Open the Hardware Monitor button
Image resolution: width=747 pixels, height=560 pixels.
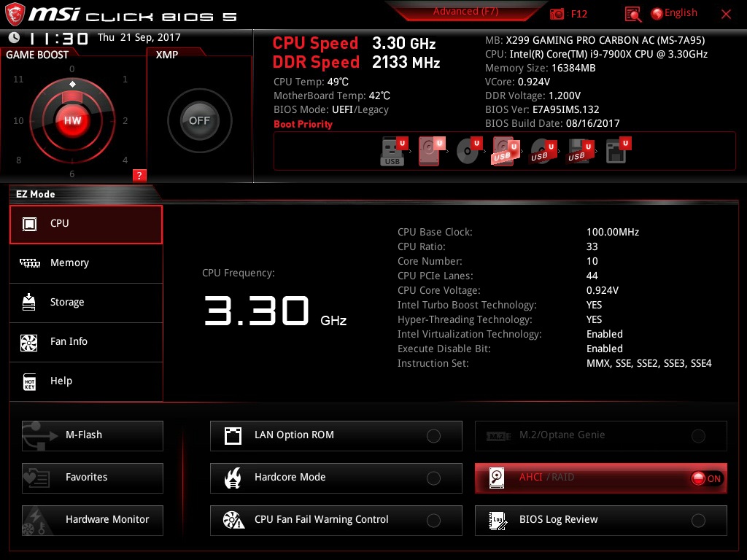(93, 521)
